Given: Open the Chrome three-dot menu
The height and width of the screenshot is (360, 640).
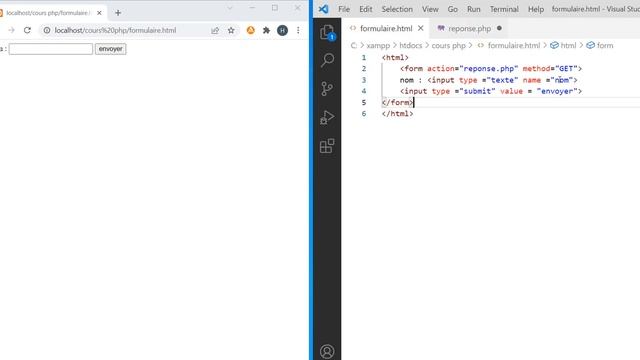Looking at the screenshot, I should pos(298,30).
